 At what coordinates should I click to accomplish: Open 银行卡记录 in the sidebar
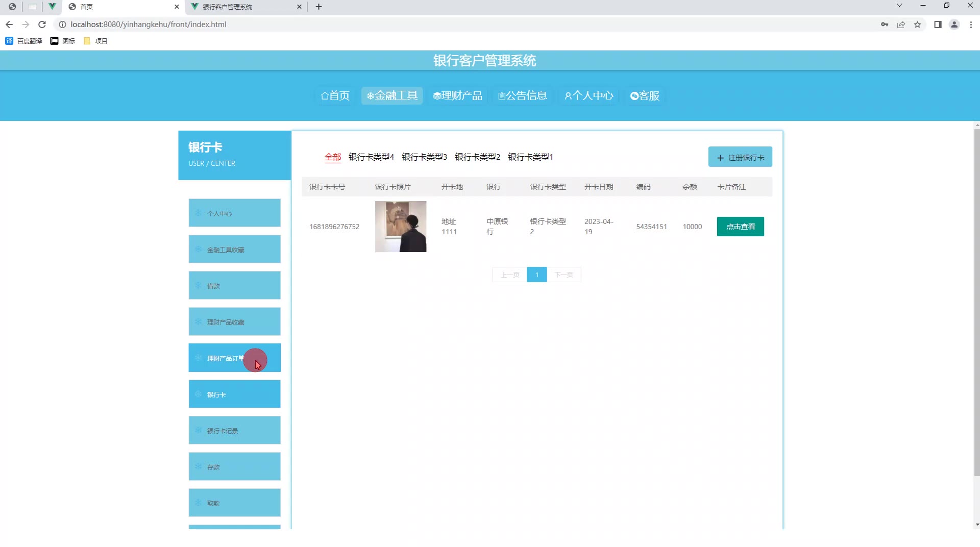[x=235, y=431]
